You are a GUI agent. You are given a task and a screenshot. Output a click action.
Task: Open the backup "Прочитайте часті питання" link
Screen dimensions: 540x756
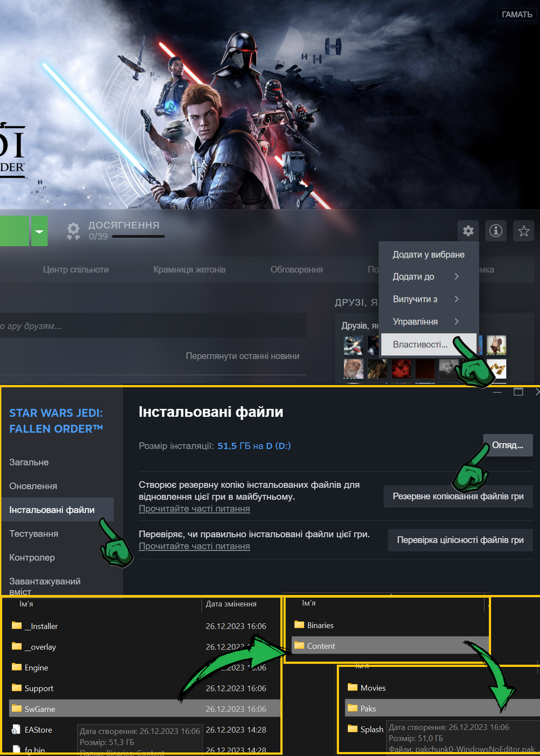(x=194, y=509)
